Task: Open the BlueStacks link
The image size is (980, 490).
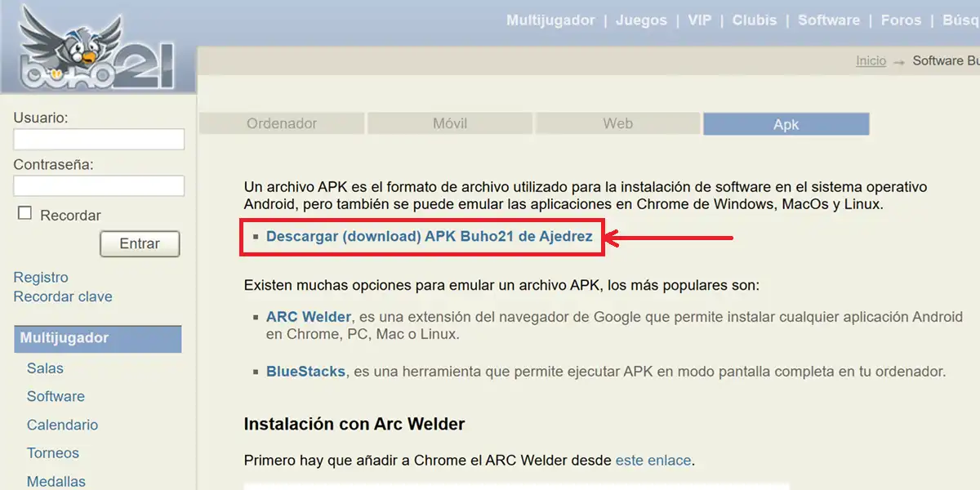Action: tap(305, 372)
